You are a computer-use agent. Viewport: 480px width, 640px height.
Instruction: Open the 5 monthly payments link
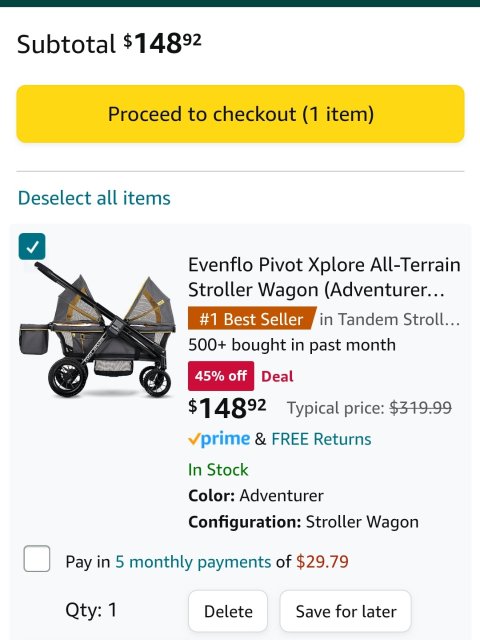tap(193, 562)
